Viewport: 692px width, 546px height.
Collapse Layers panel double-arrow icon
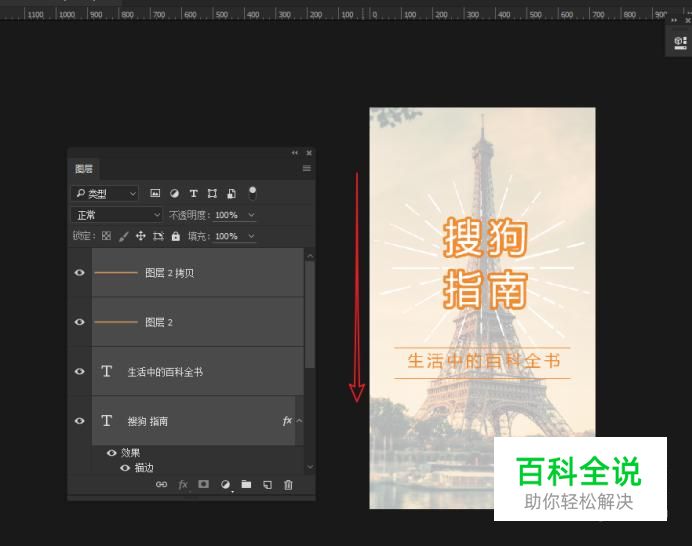[294, 153]
